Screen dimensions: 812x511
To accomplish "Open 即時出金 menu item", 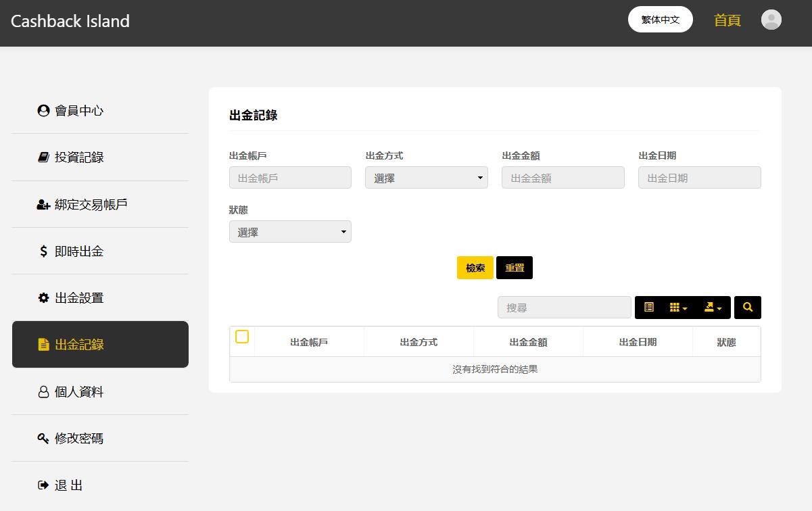I will [x=100, y=251].
